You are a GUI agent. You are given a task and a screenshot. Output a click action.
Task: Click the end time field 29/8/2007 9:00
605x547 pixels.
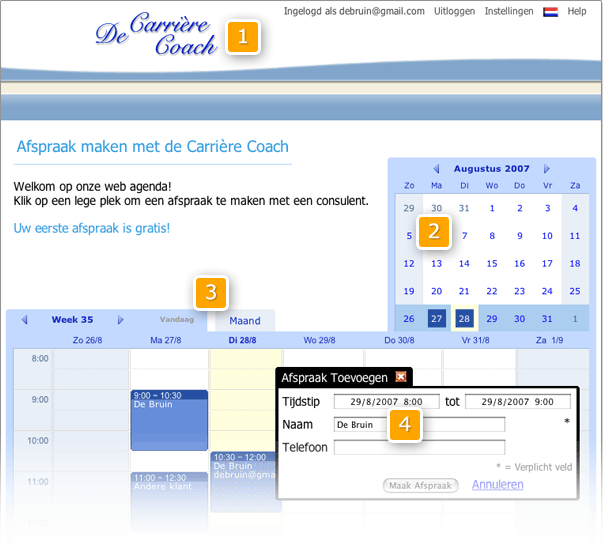[x=517, y=402]
